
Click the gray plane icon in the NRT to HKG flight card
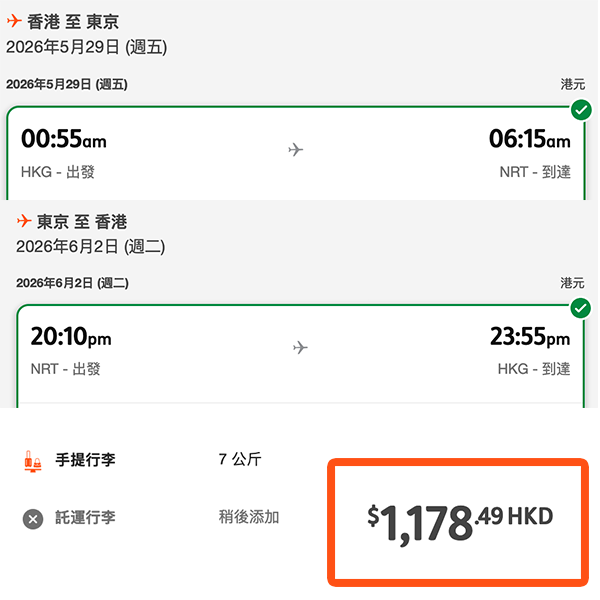point(300,347)
